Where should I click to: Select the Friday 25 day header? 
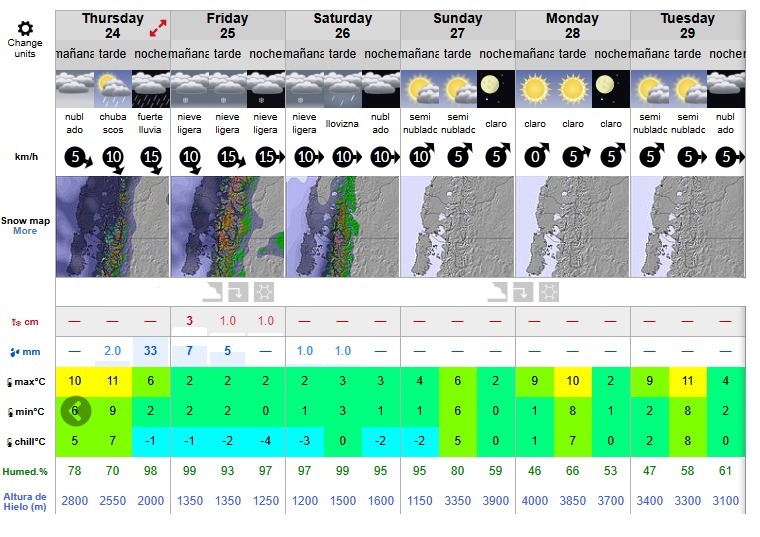click(x=227, y=25)
